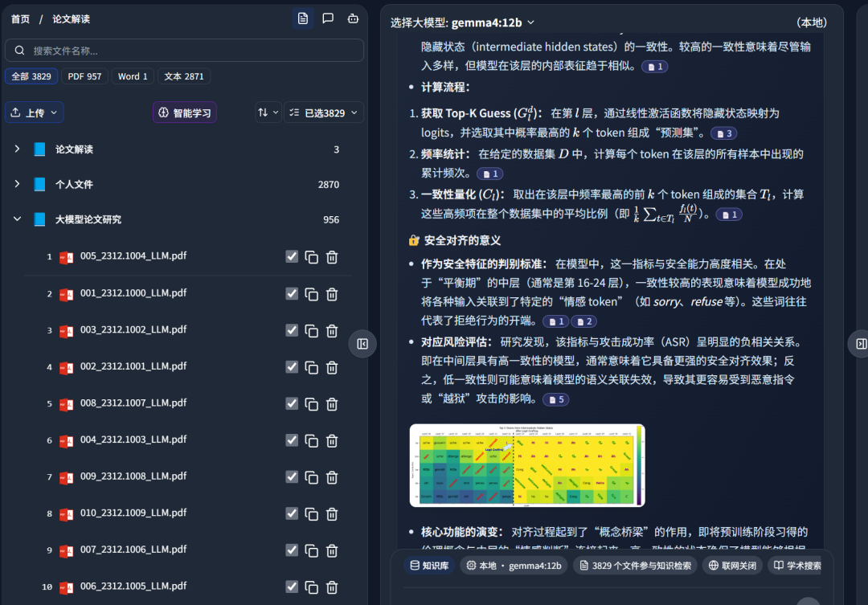Uncheck 010_2312.1009_LLM.pdf checkbox
Viewport: 868px width, 605px height.
coord(292,513)
